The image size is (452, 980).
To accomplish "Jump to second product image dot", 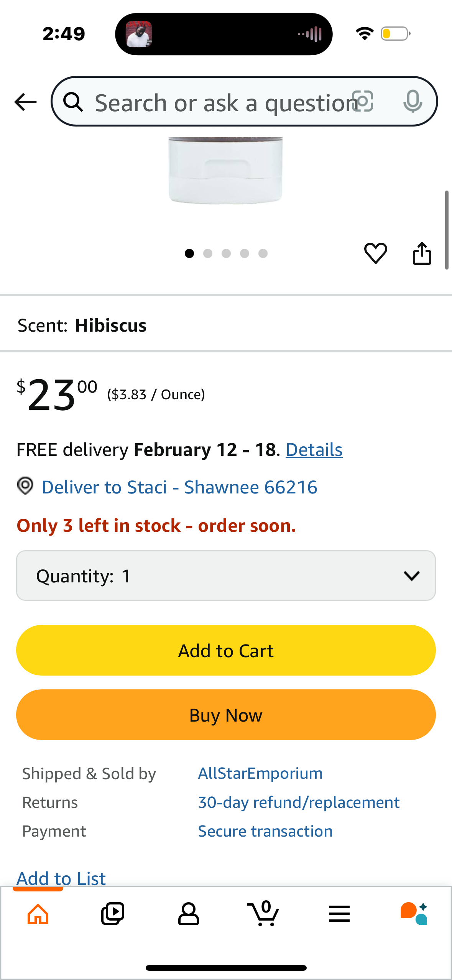I will tap(208, 253).
